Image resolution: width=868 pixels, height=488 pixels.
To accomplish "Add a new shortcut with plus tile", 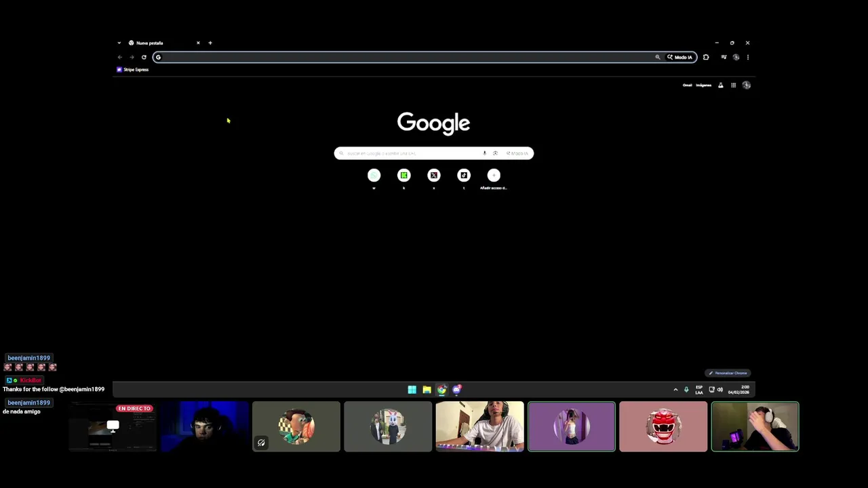I will (494, 176).
